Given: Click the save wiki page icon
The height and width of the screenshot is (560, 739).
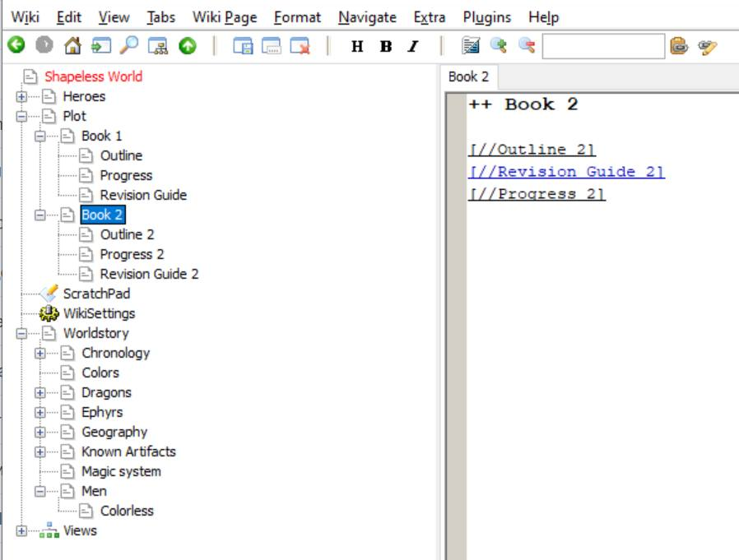Looking at the screenshot, I should point(244,46).
